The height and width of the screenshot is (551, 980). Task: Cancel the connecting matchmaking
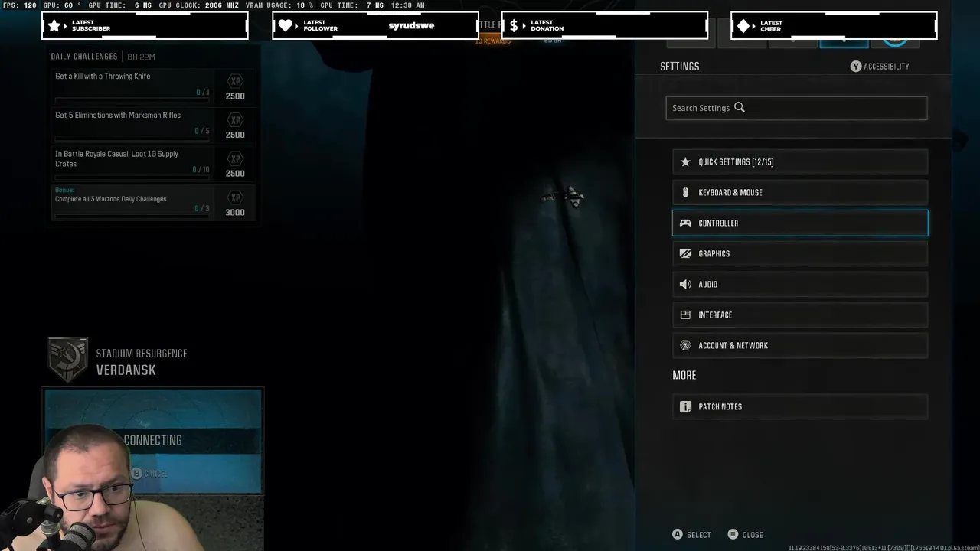click(x=149, y=474)
